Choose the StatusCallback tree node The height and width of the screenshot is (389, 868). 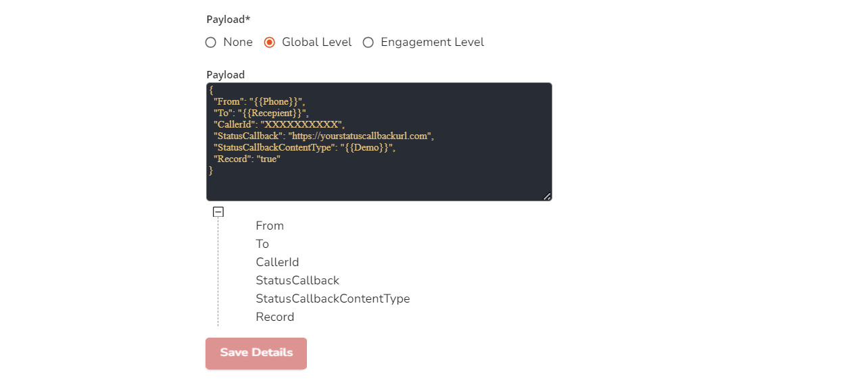[297, 280]
